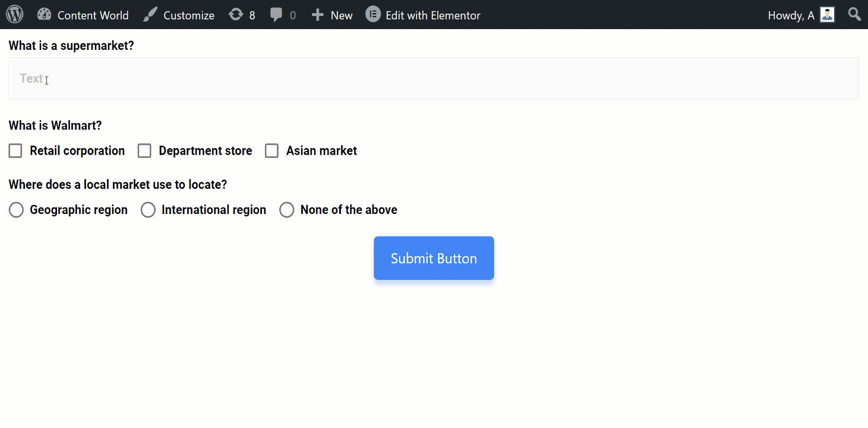Select the Geographic region radio button
The height and width of the screenshot is (428, 868).
pos(16,210)
